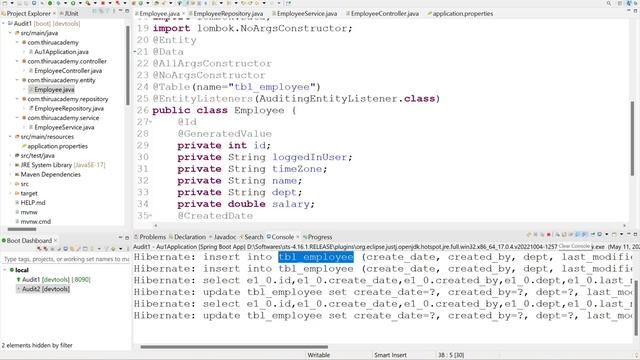Viewport: 640px width, 360px height.
Task: Click the Boot Dashboard tag filter field
Action: pos(66,259)
